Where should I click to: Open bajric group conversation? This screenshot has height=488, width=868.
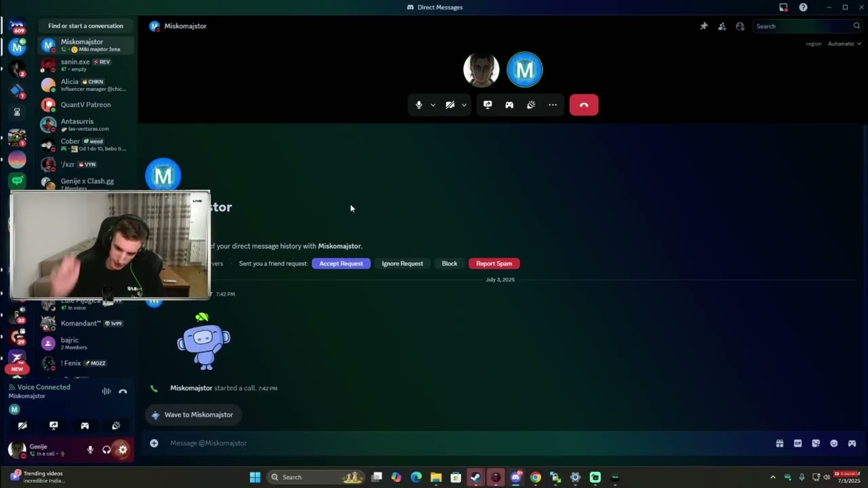pos(85,343)
